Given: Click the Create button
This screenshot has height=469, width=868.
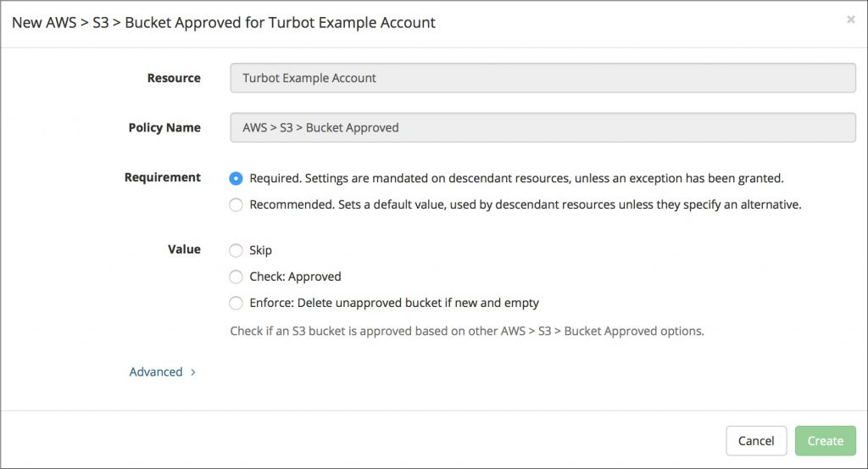Looking at the screenshot, I should [826, 441].
